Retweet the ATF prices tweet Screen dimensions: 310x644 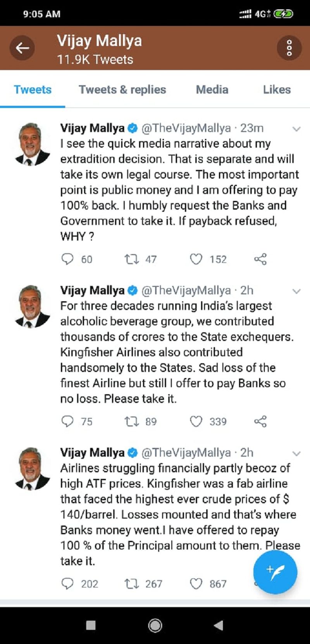[x=132, y=583]
